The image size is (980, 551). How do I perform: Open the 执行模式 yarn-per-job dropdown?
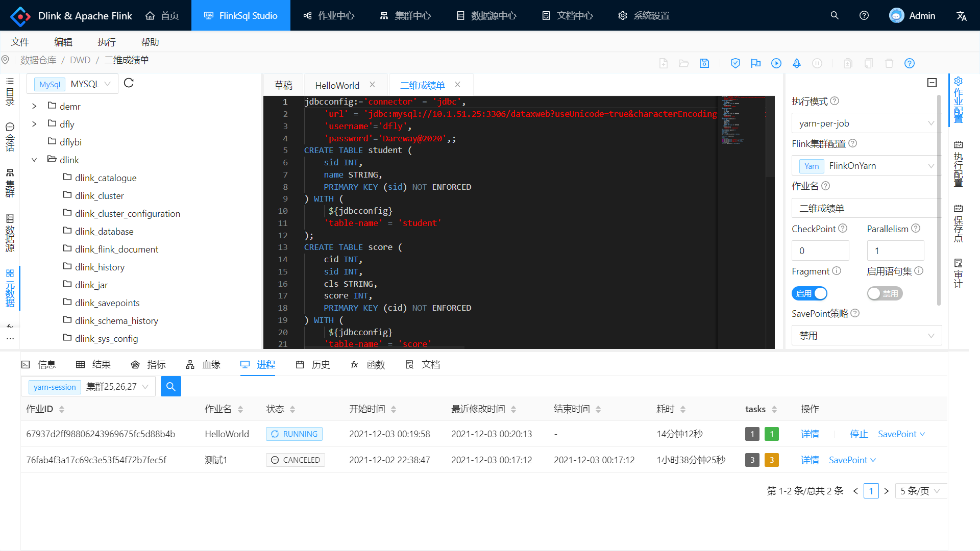[866, 123]
